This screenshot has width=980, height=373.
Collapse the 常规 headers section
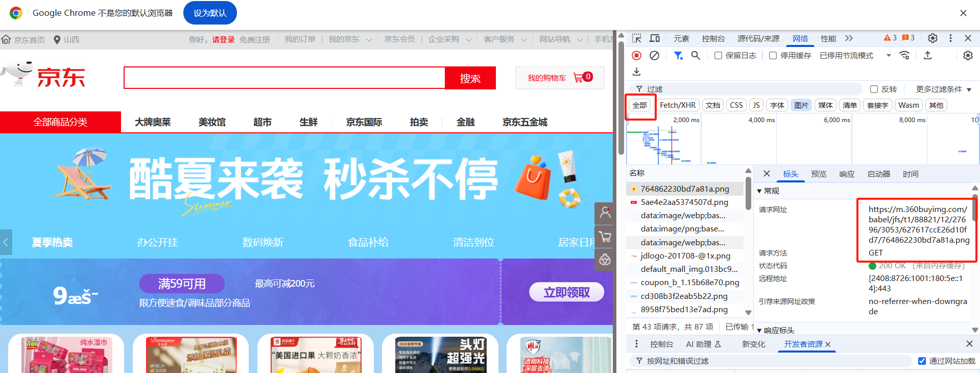759,191
